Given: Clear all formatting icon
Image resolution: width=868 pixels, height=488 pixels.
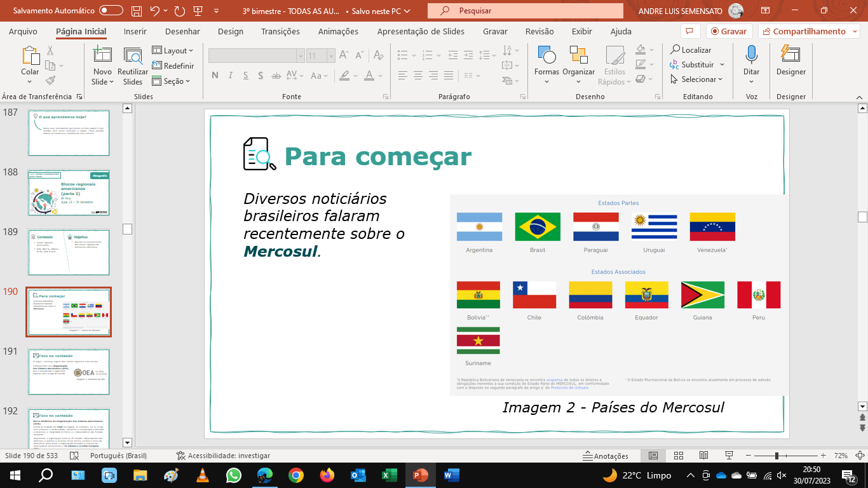Looking at the screenshot, I should (379, 56).
